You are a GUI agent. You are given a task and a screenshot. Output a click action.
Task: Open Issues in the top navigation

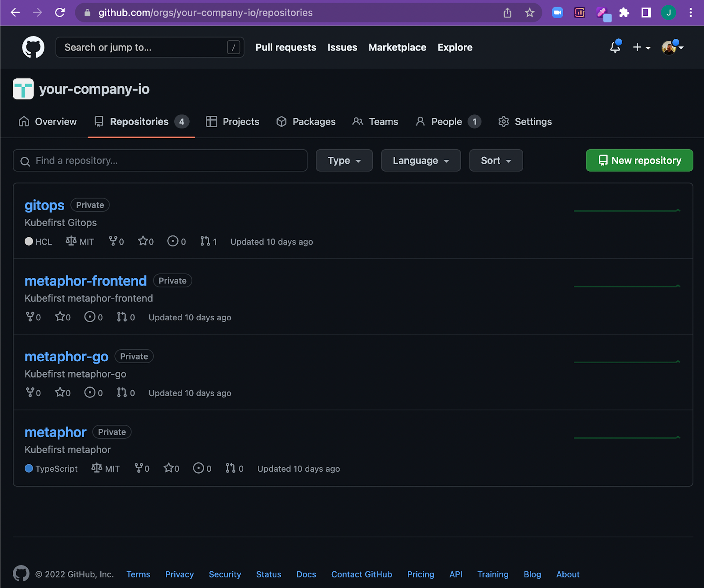click(342, 47)
